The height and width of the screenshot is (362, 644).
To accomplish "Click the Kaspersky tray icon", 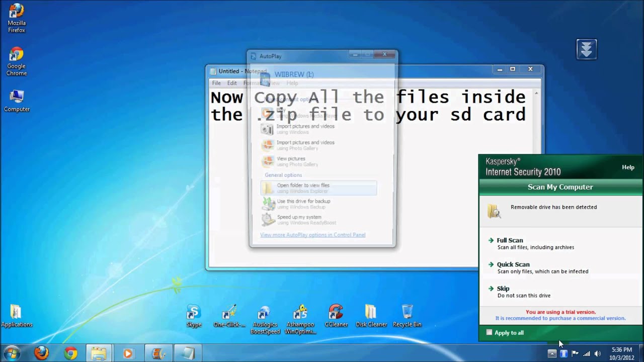I will (563, 353).
